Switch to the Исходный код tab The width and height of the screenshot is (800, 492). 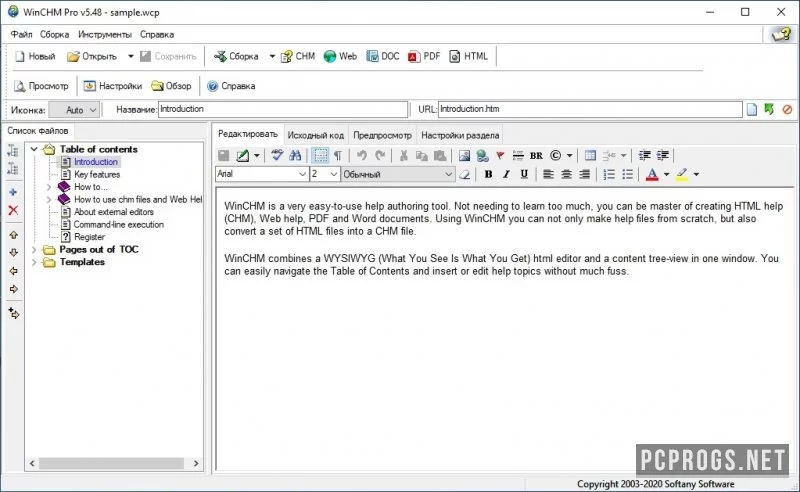[x=315, y=135]
